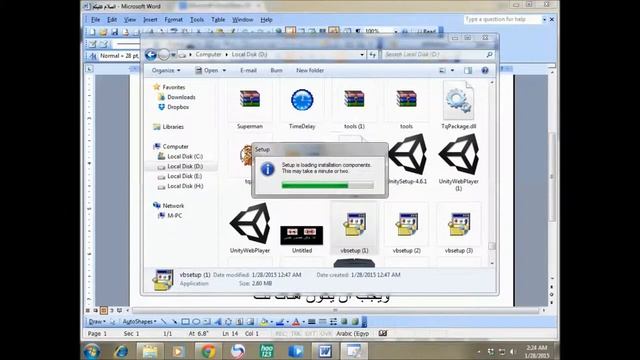
Task: Open the Insert menu in Word
Action: 150,20
